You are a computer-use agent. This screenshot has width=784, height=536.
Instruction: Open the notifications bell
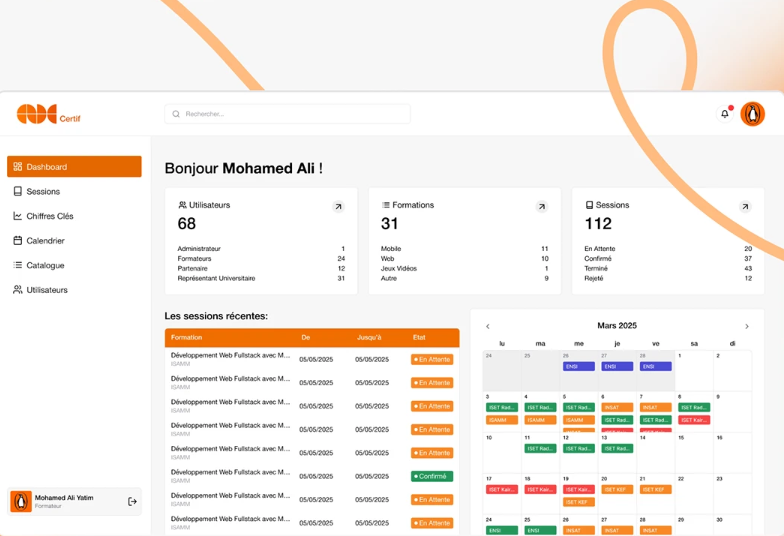(x=724, y=114)
